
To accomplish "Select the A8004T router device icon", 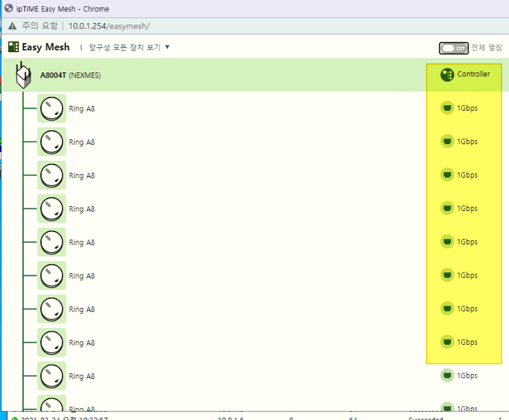I will [x=24, y=75].
